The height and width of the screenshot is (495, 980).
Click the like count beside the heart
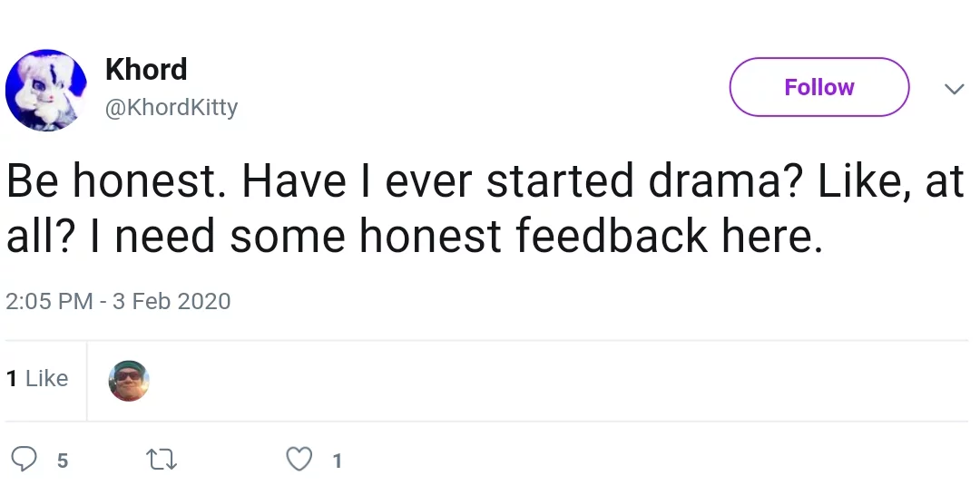click(x=337, y=461)
